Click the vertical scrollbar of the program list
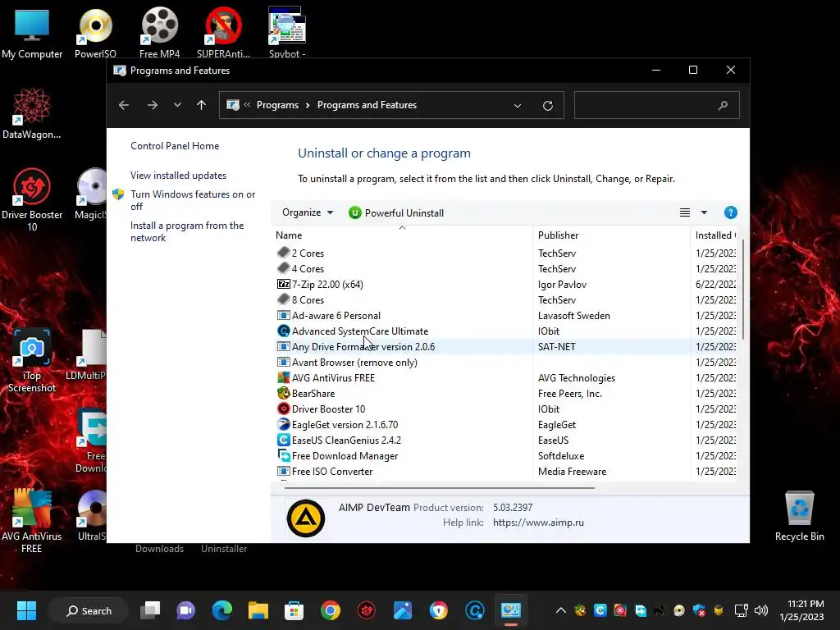The width and height of the screenshot is (840, 630). pos(743,290)
